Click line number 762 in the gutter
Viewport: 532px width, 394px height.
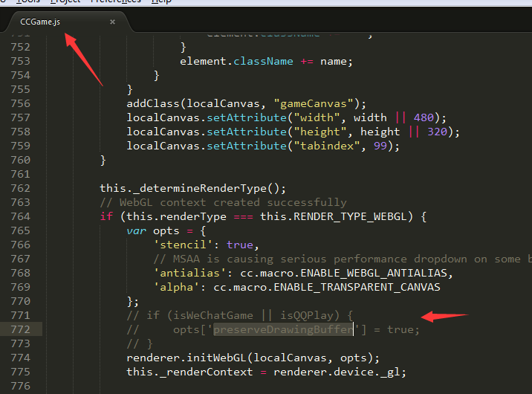[x=20, y=188]
